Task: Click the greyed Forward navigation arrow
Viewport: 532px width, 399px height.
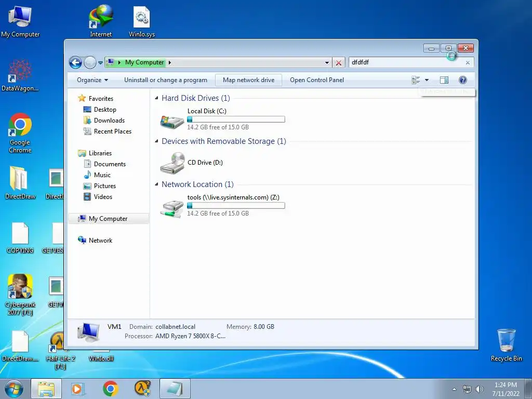Action: pyautogui.click(x=90, y=62)
